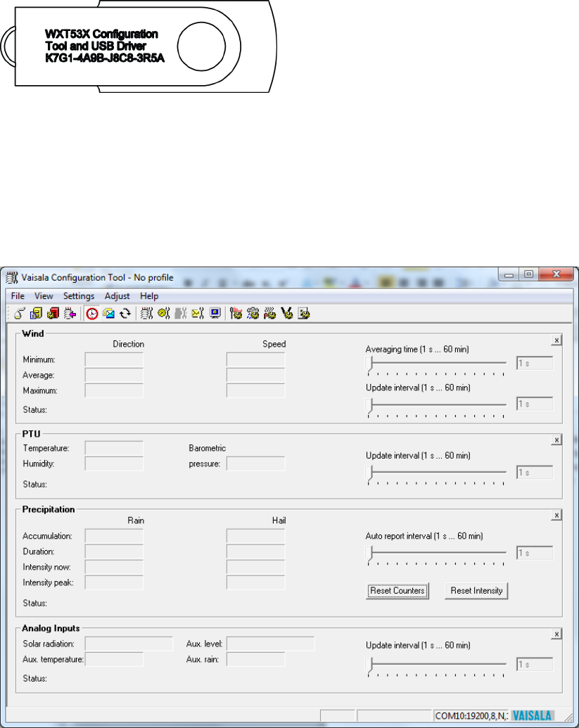Click the Auto report interval value field
579x728 pixels.
535,552
